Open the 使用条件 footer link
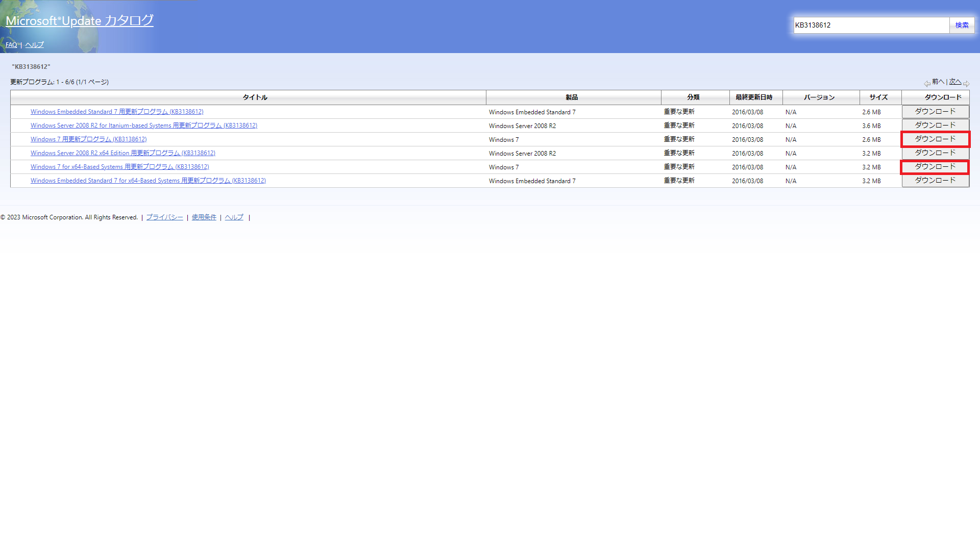Viewport: 980px width, 551px height. tap(204, 217)
